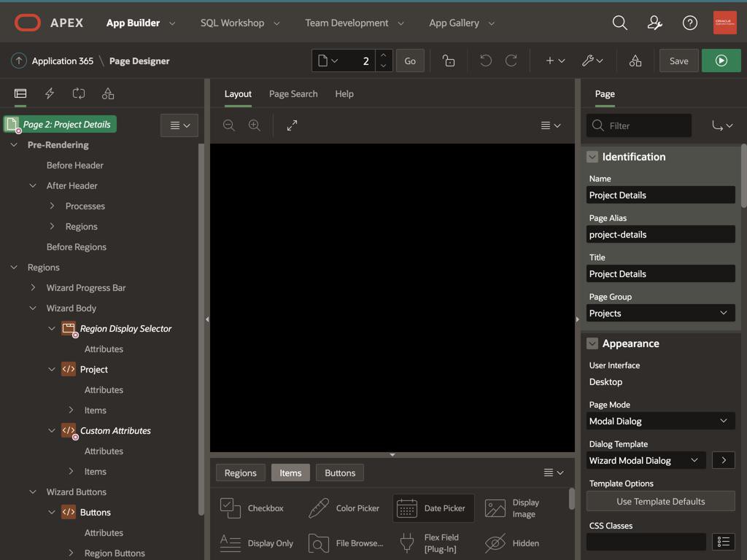Click Use Template Defaults button
This screenshot has width=747, height=560.
[660, 502]
